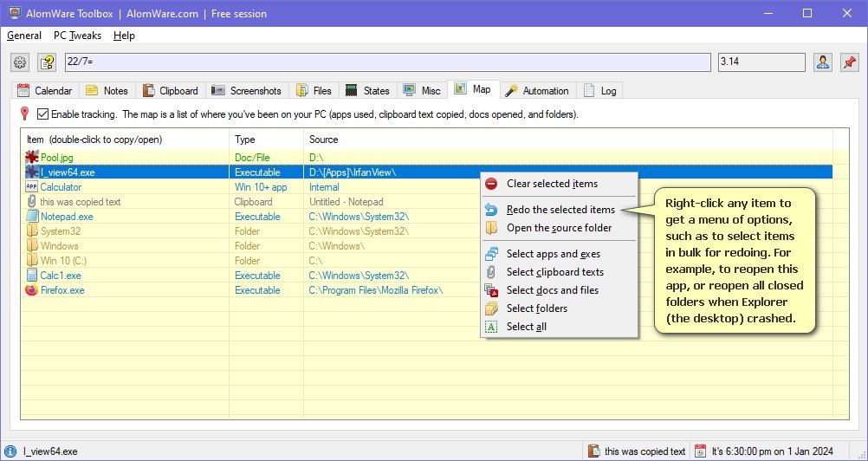Click the user profile icon
Image resolution: width=868 pixels, height=461 pixels.
click(x=823, y=62)
